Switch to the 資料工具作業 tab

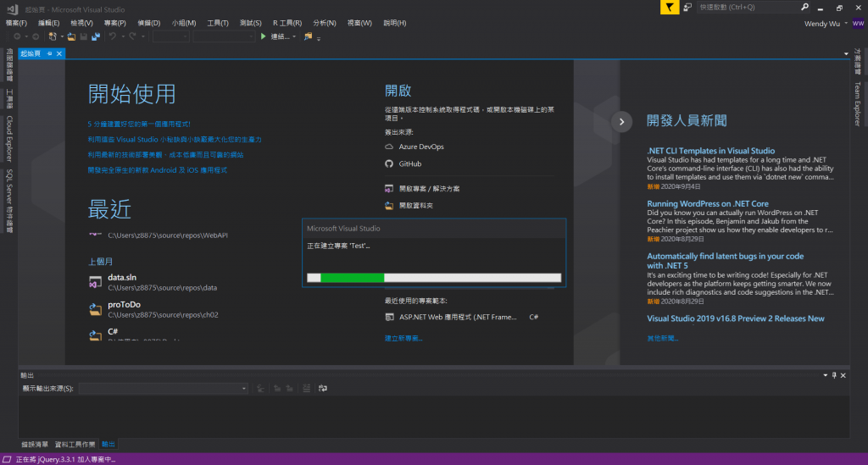pyautogui.click(x=75, y=445)
